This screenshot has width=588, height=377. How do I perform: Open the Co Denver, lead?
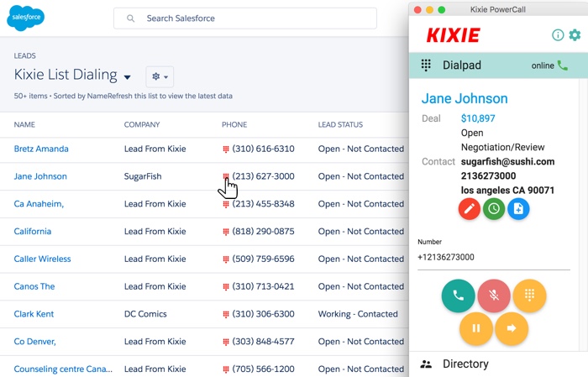point(35,342)
